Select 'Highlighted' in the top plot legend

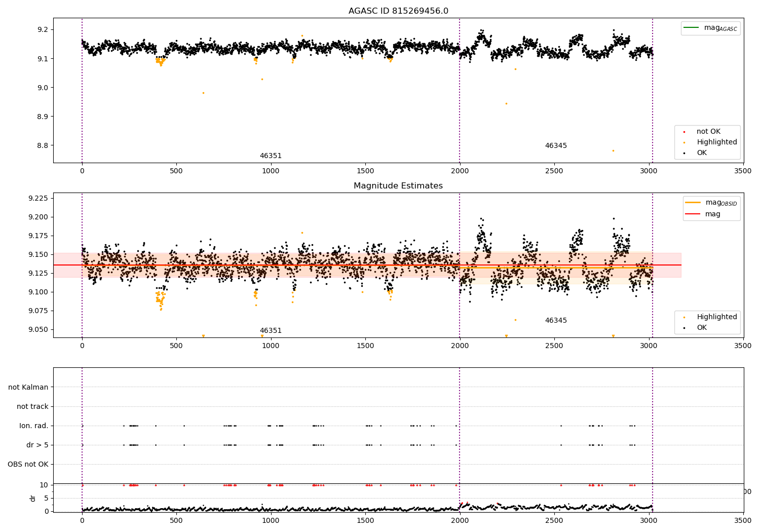tap(711, 142)
